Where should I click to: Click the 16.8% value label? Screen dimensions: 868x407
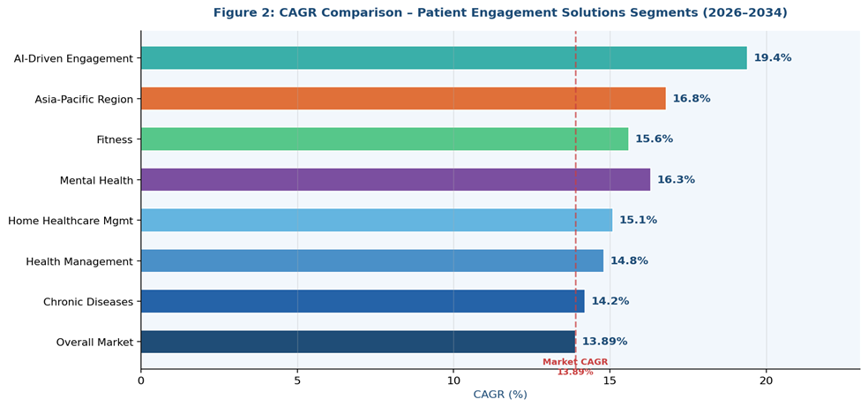(x=691, y=99)
